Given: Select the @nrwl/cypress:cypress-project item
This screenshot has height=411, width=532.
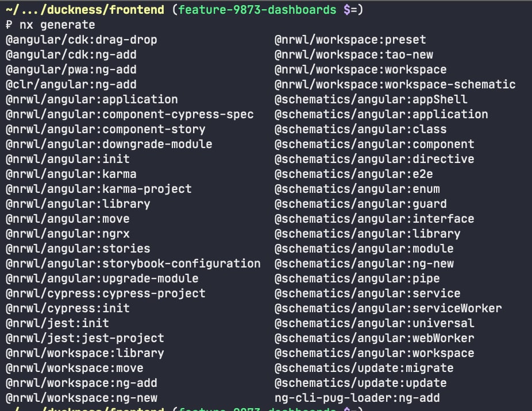Looking at the screenshot, I should (x=106, y=293).
